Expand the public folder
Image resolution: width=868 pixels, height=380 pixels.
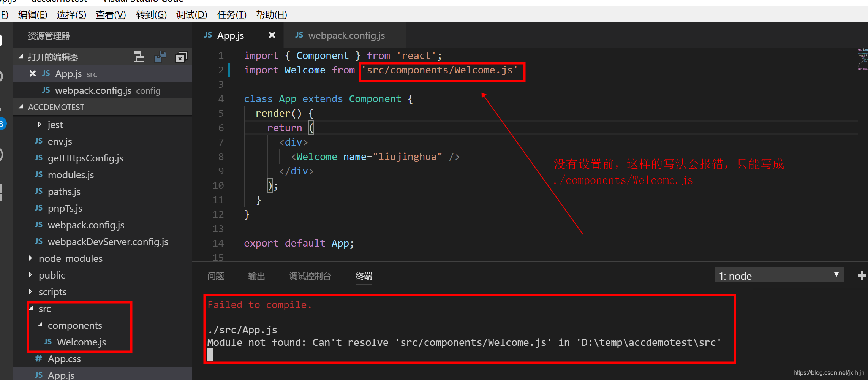[x=30, y=275]
